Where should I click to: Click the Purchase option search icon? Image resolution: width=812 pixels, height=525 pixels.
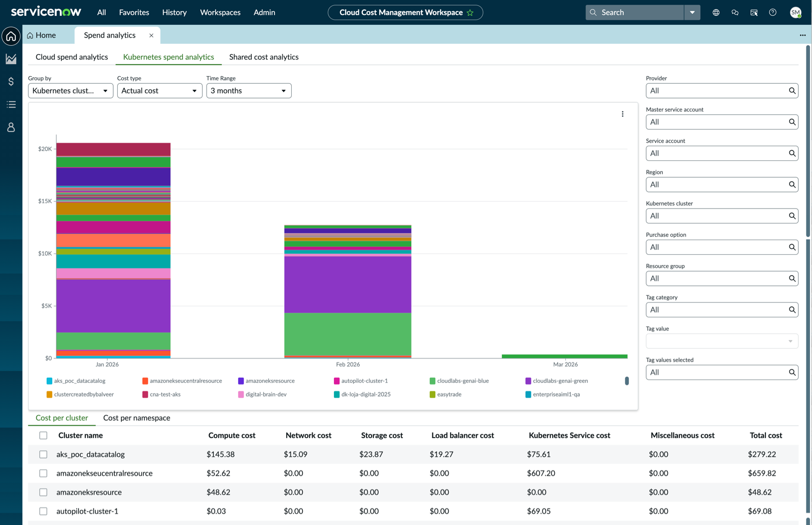(x=792, y=247)
